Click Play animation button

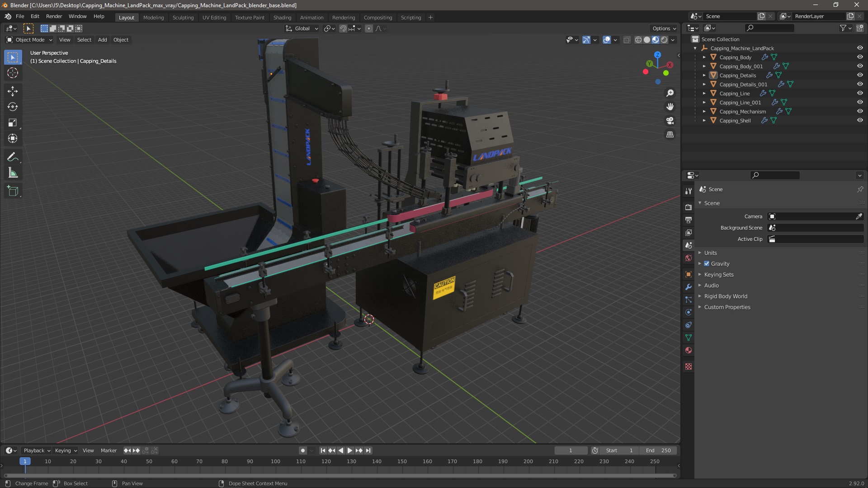(349, 450)
